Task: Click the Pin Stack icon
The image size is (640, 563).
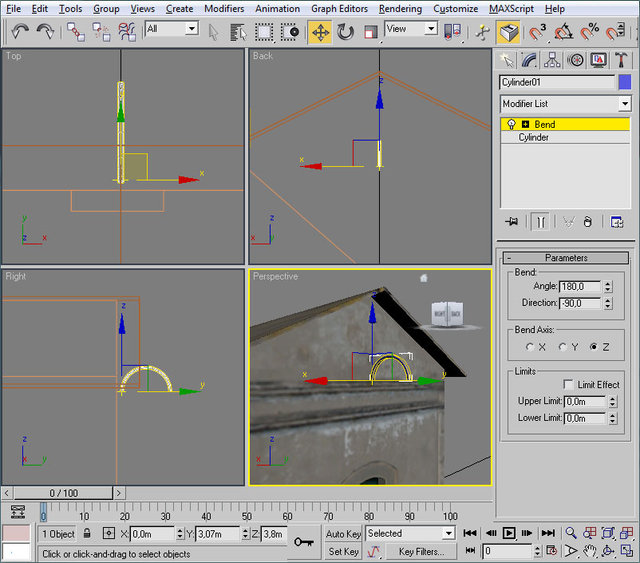Action: pos(512,222)
